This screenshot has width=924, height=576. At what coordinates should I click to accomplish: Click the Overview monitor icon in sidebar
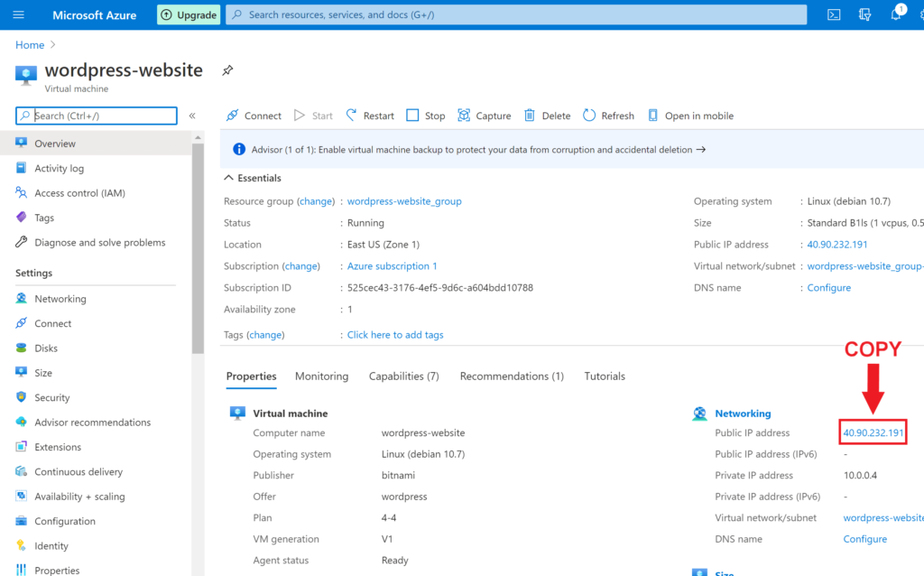pyautogui.click(x=22, y=143)
